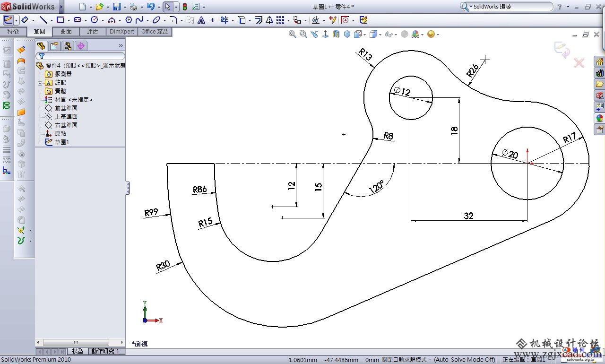Open the Design Library icon in task pane

point(600,73)
